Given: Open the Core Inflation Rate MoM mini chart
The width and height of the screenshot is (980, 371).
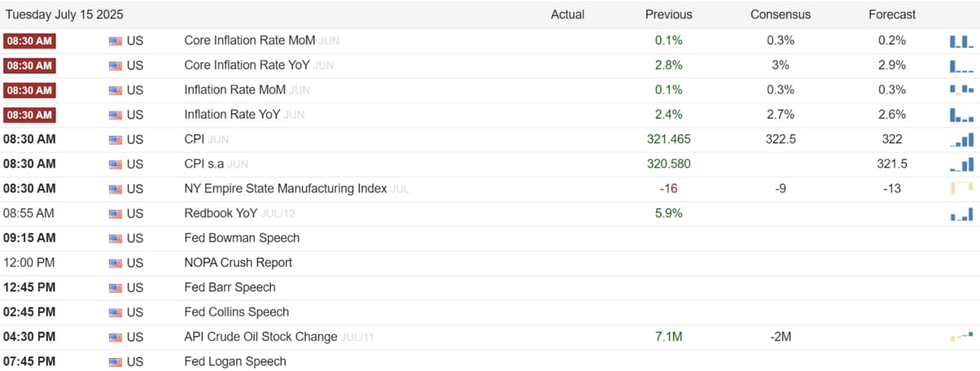Looking at the screenshot, I should coord(961,41).
